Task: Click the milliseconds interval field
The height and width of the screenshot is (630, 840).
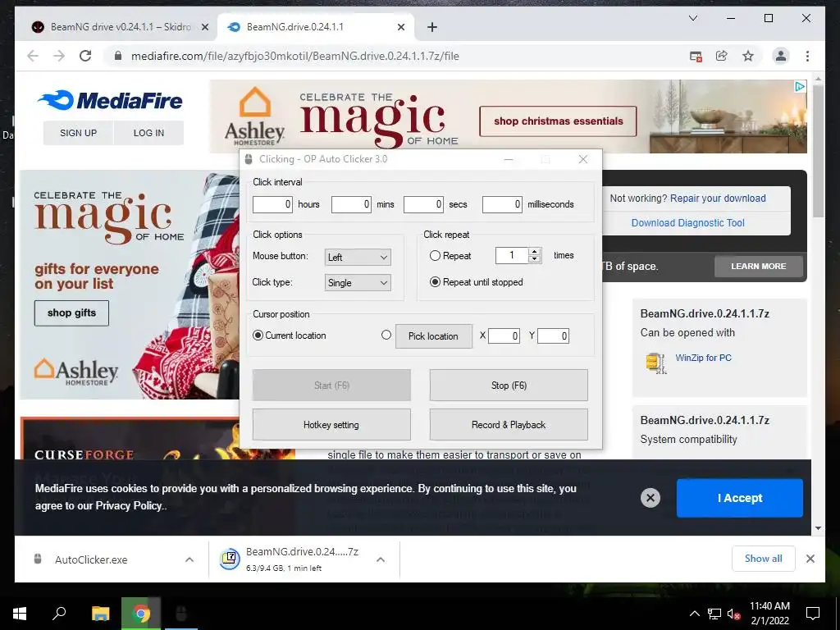Action: (502, 204)
